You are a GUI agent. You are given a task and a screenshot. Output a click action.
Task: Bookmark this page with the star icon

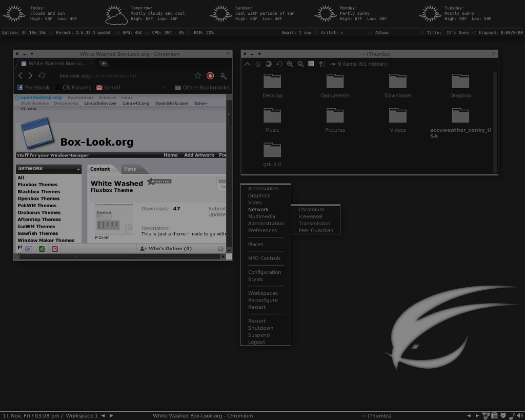(x=198, y=76)
